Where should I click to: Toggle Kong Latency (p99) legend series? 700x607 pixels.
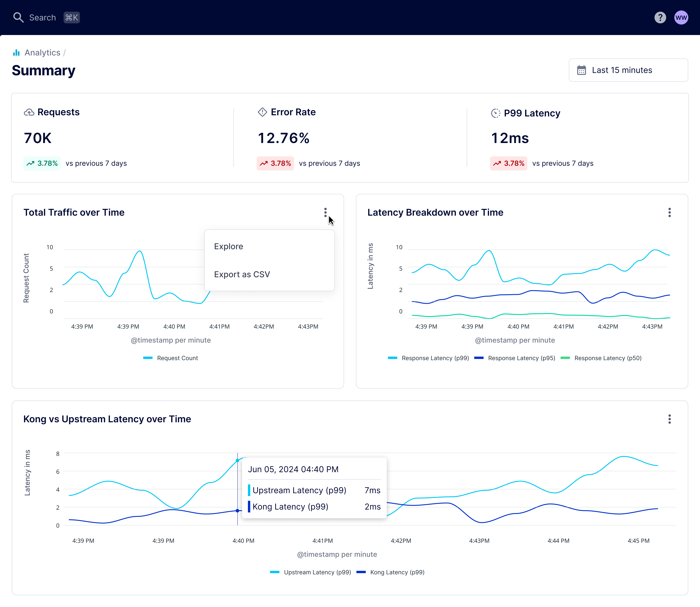point(390,572)
